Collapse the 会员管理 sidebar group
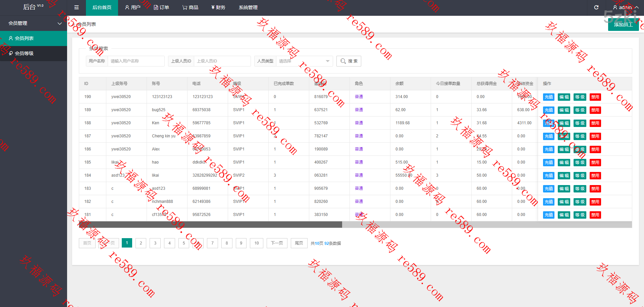Image resolution: width=644 pixels, height=307 pixels. pos(34,23)
